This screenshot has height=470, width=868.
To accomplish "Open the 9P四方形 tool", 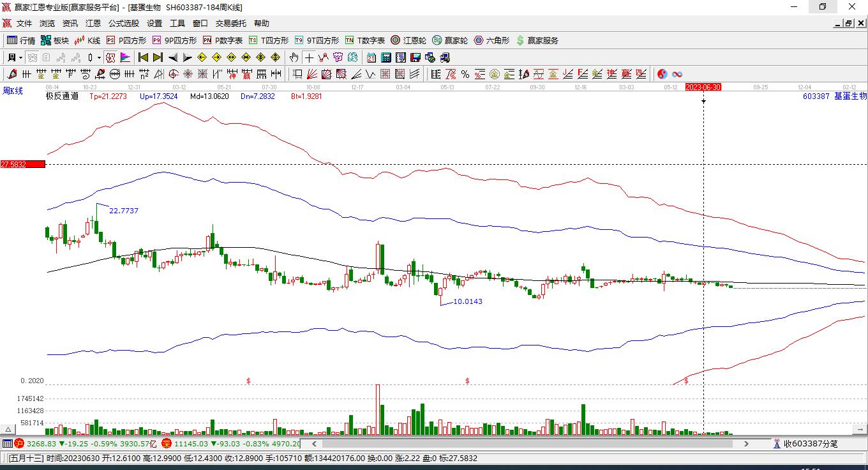I will 174,40.
